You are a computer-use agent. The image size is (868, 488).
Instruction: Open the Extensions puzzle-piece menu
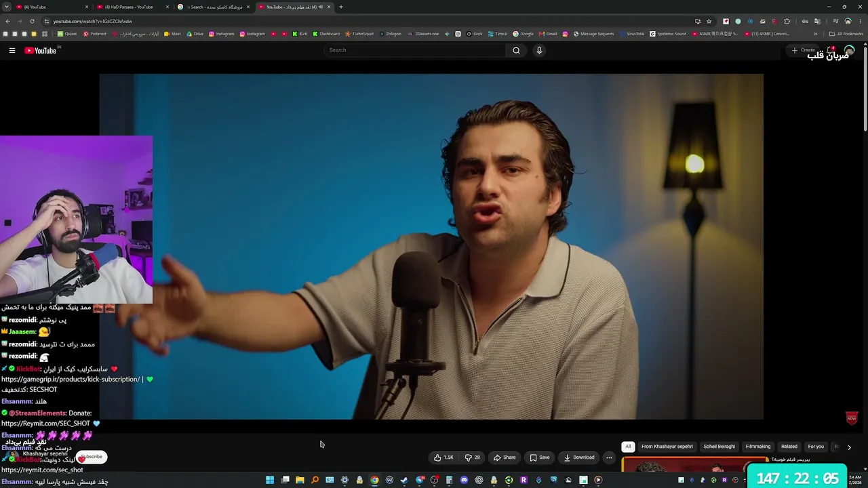click(787, 21)
